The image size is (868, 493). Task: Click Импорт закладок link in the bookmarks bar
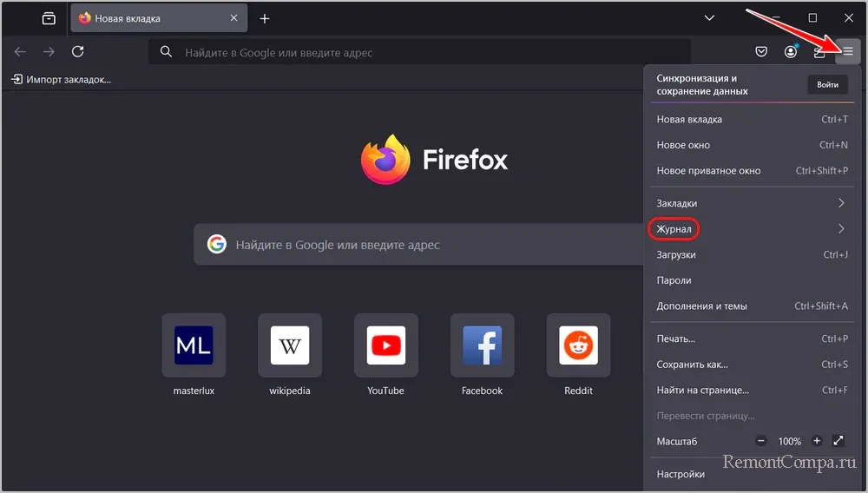pyautogui.click(x=61, y=80)
